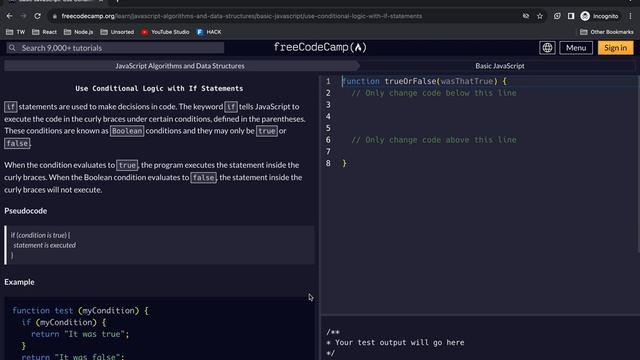Open the Basic JavaScript breadcrumb

click(500, 66)
